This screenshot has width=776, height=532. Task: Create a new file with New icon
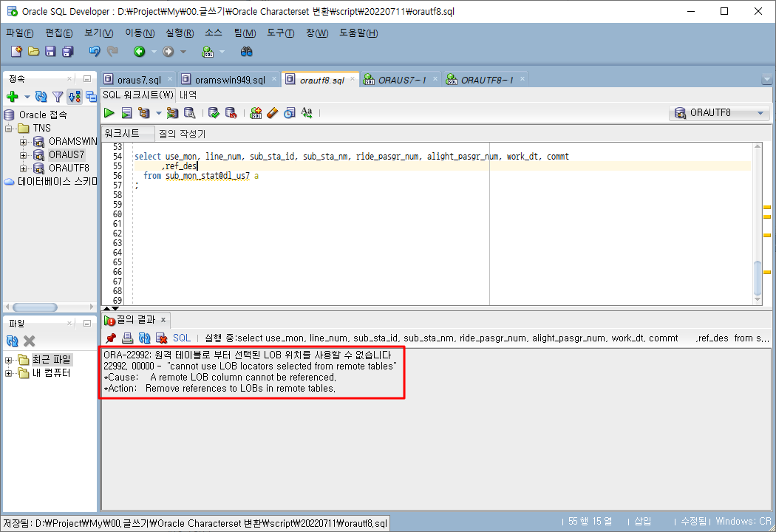[x=16, y=51]
